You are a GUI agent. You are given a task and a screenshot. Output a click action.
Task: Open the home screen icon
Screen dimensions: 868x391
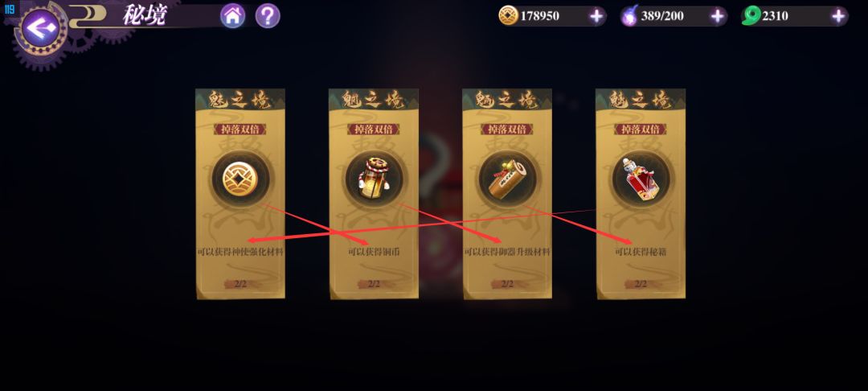233,16
